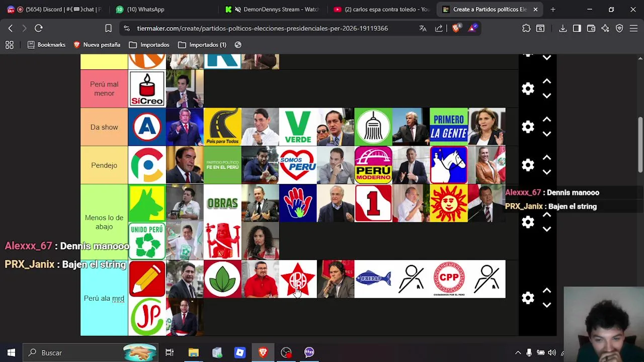
Task: Select the green broom party logo
Action: tap(373, 127)
